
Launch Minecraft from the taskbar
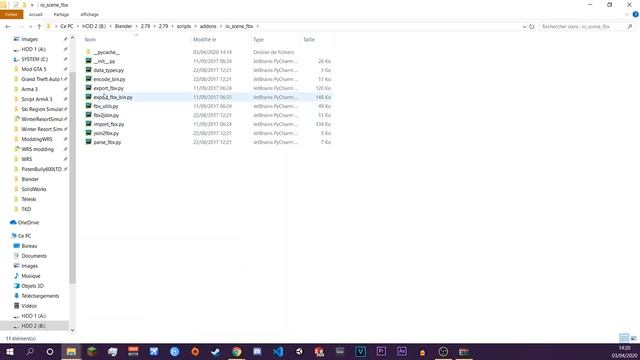[92, 351]
